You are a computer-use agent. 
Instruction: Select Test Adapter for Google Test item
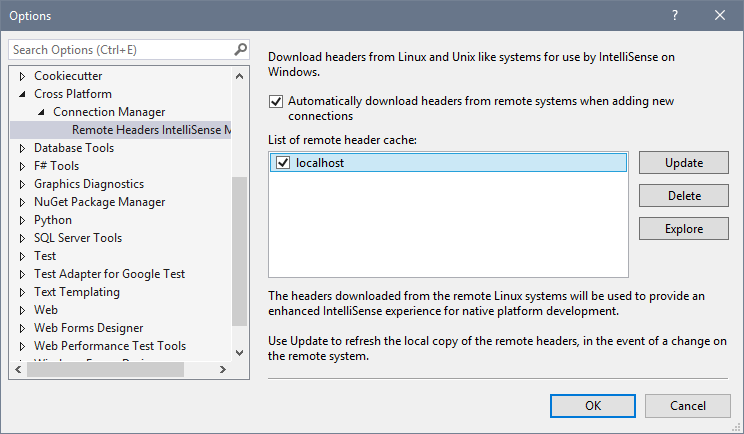point(109,274)
